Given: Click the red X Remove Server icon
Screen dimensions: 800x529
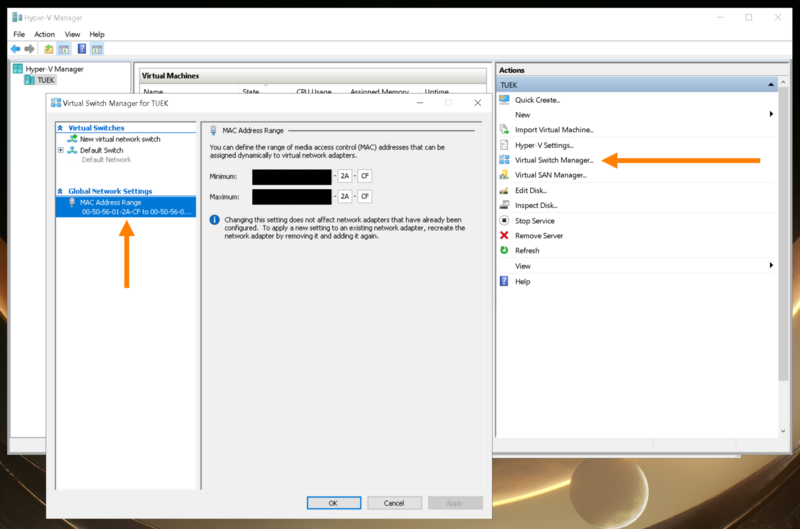Looking at the screenshot, I should 504,235.
